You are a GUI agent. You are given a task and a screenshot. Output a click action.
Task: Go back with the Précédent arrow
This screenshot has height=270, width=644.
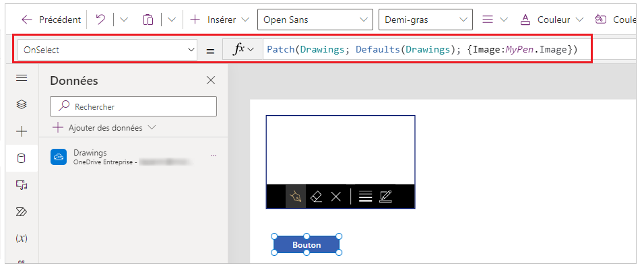tap(27, 20)
